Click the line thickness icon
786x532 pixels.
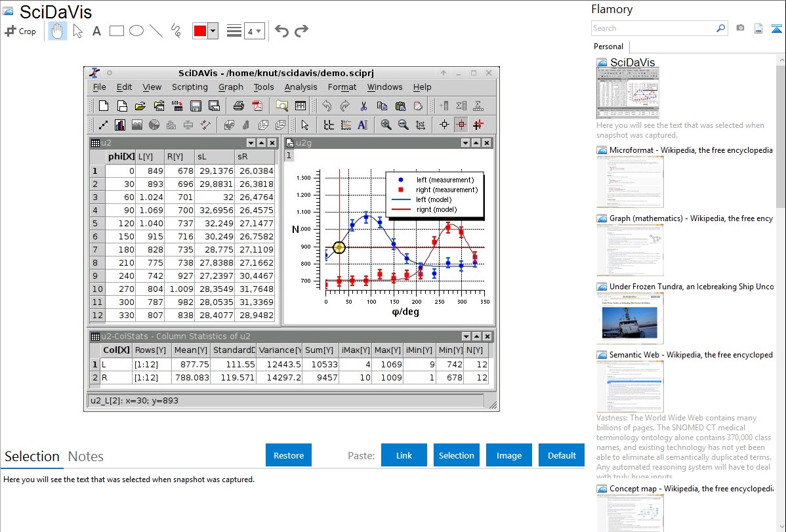(x=234, y=31)
